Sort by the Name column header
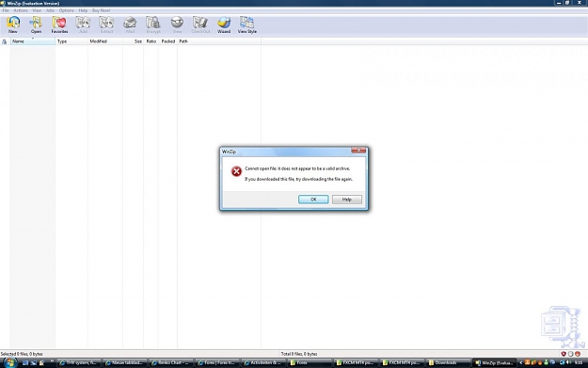The height and width of the screenshot is (368, 588). [x=33, y=41]
